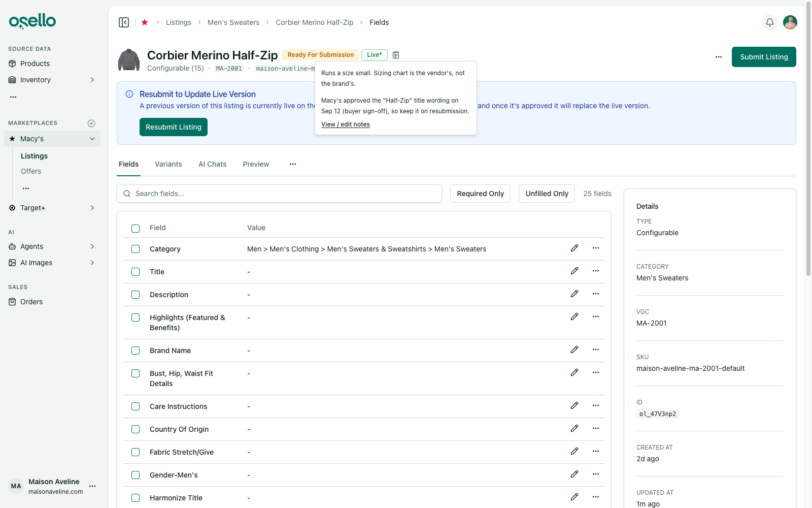Screen dimensions: 812x508
Task: Check the Description row checkbox
Action: pos(136,295)
